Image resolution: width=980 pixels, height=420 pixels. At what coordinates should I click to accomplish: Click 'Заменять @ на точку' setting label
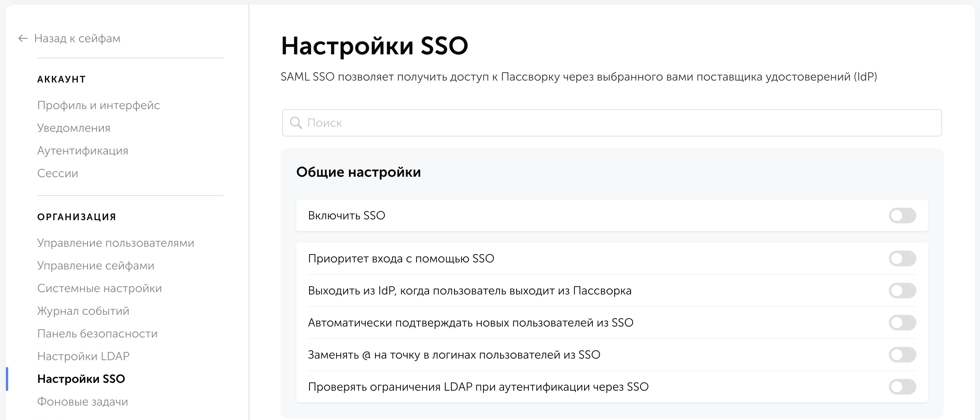[454, 355]
